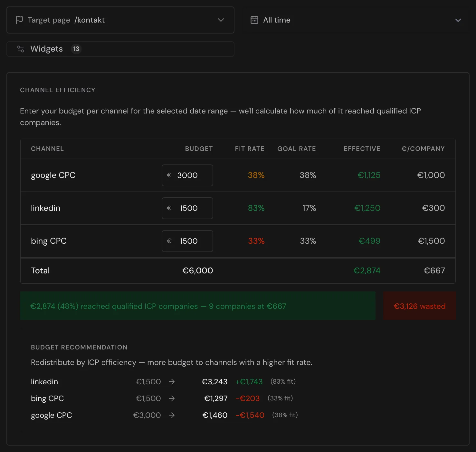Click the €1,250 effective value
476x452 pixels.
point(367,208)
